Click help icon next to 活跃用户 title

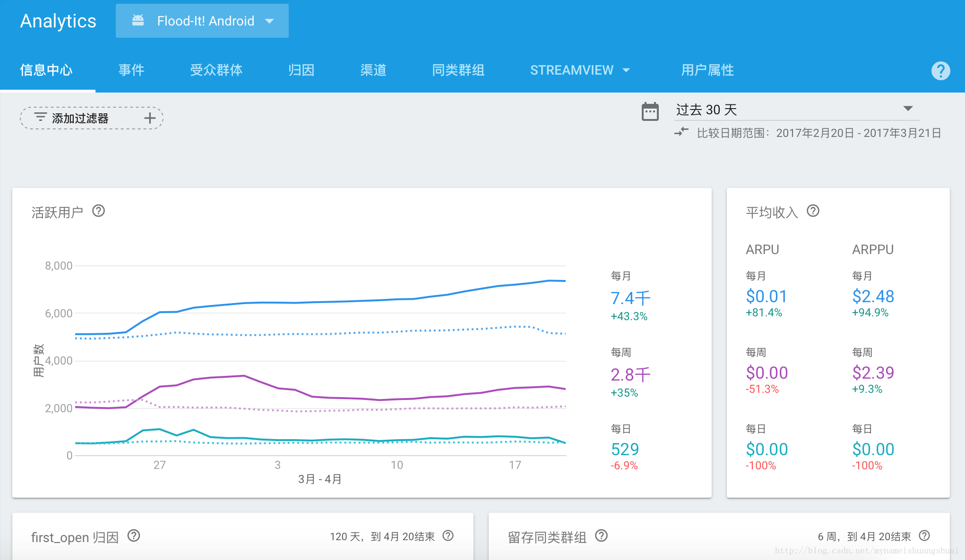98,211
